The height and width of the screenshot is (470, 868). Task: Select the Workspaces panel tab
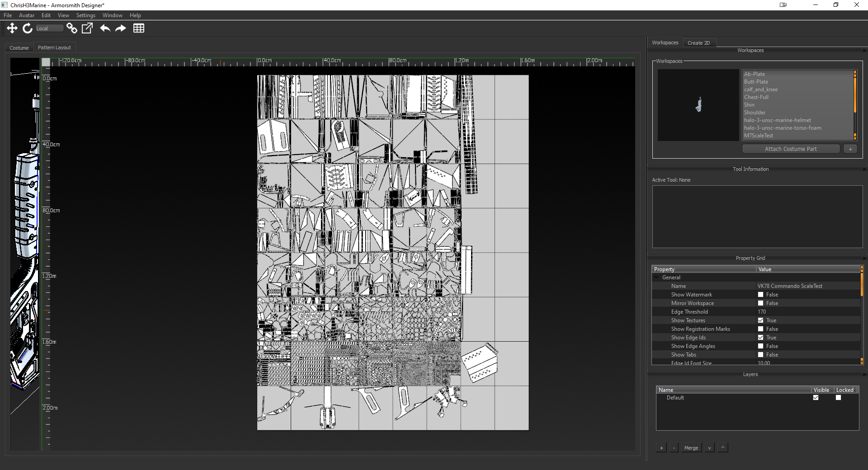[665, 42]
